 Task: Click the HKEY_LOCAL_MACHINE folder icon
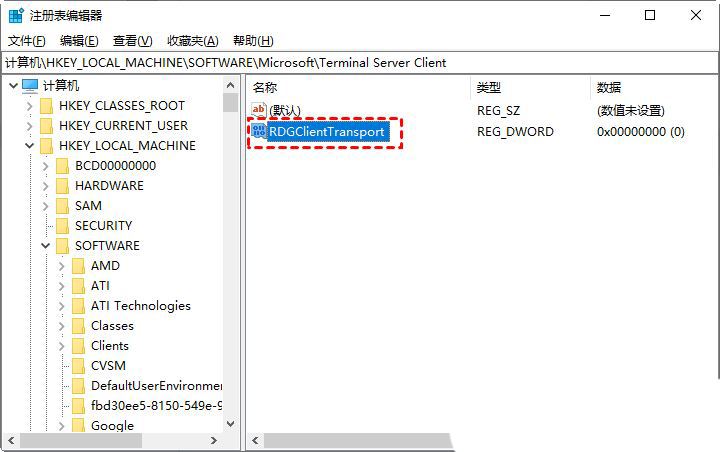pos(46,146)
